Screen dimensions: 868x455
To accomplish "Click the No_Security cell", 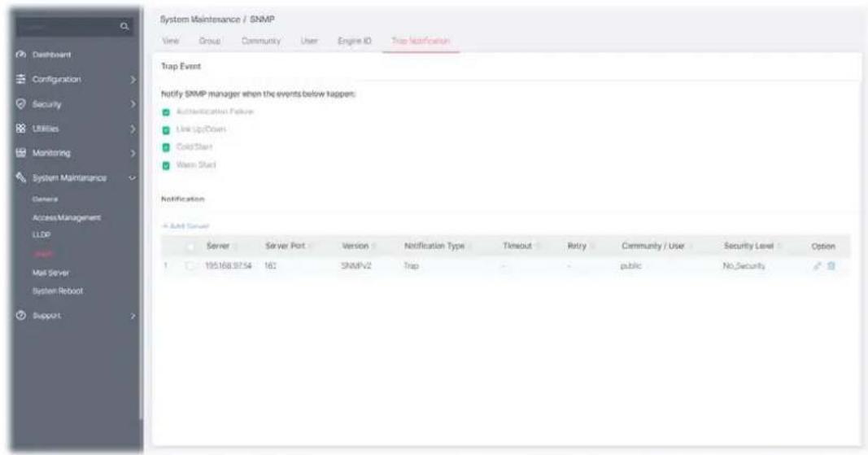I will tap(744, 266).
